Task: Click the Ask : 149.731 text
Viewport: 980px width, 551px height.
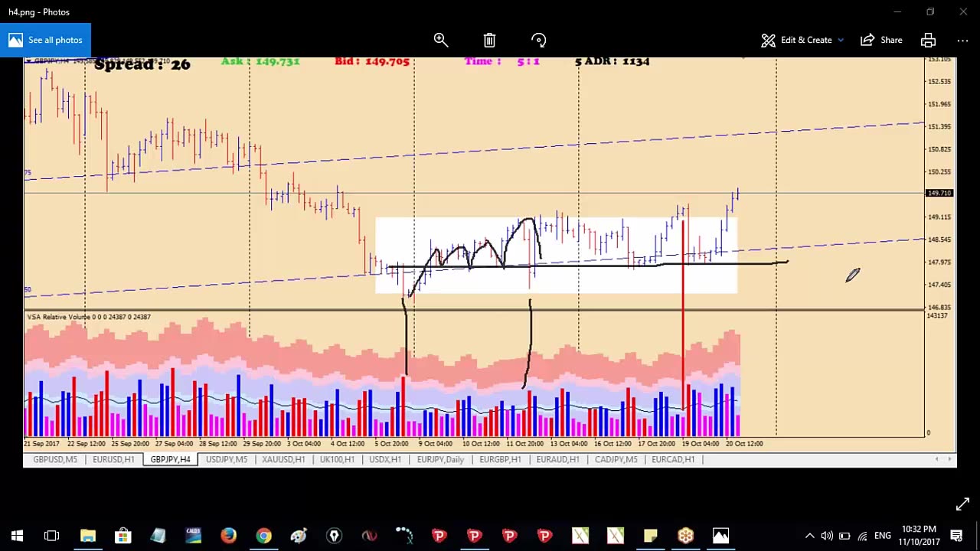Action: (260, 61)
